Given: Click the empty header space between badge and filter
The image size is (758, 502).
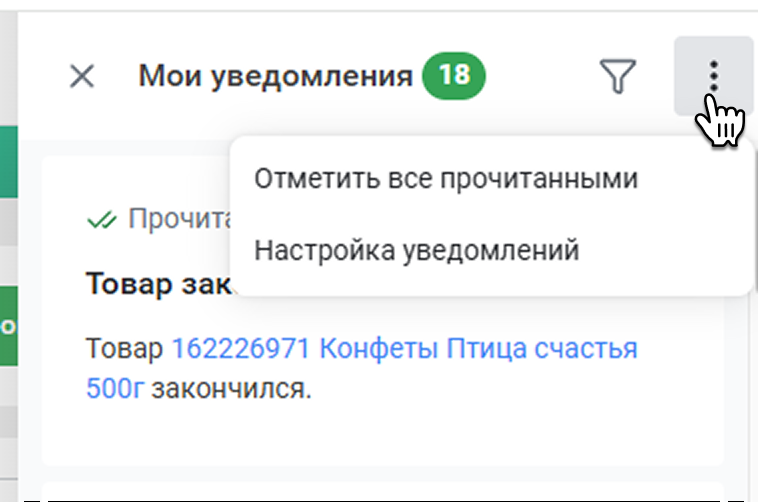Looking at the screenshot, I should tap(540, 76).
